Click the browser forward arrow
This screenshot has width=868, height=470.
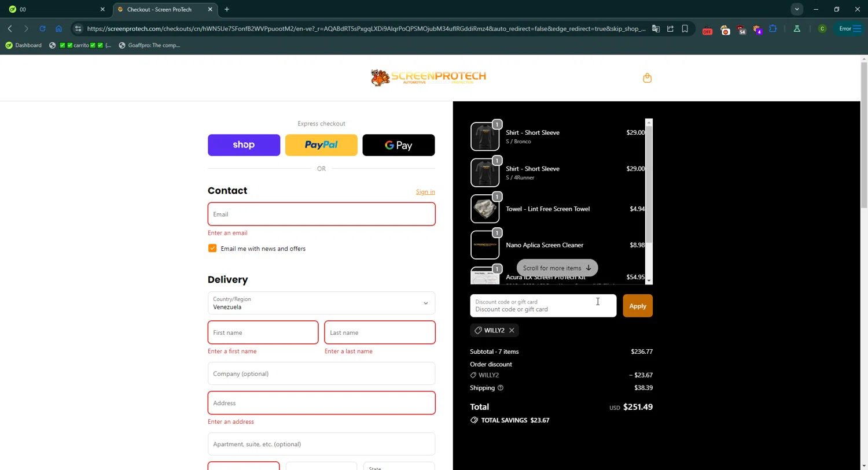(26, 28)
